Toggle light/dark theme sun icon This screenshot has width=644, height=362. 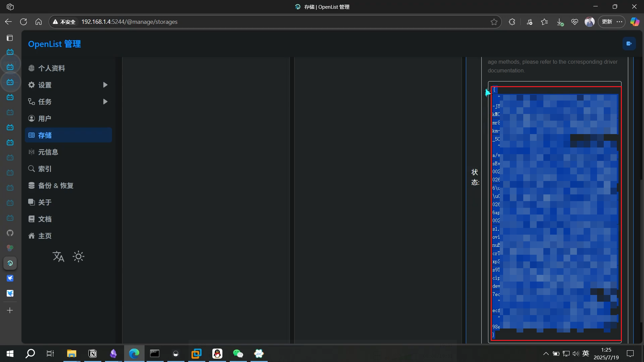click(78, 257)
